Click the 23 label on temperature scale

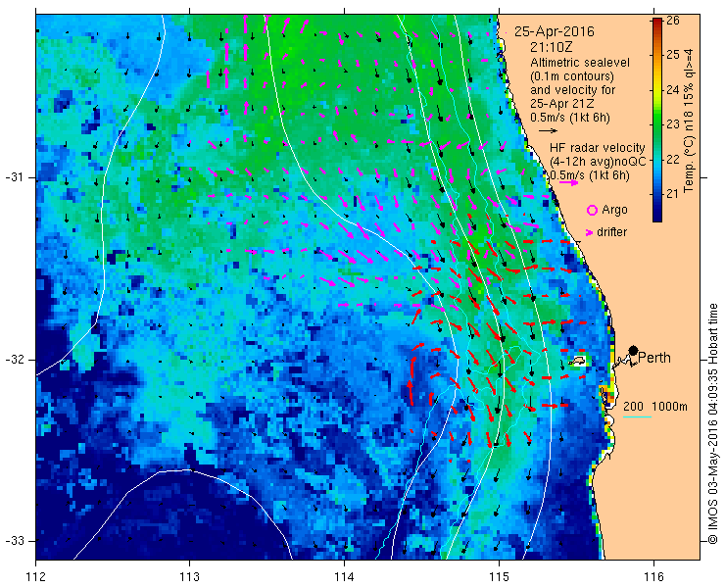point(673,124)
